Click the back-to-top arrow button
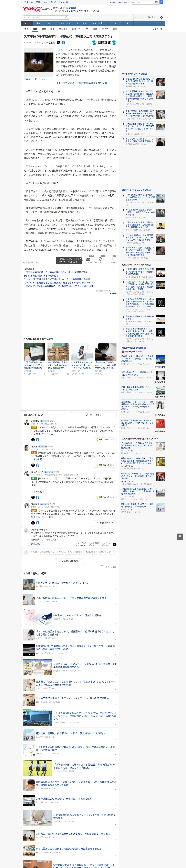 point(180,536)
